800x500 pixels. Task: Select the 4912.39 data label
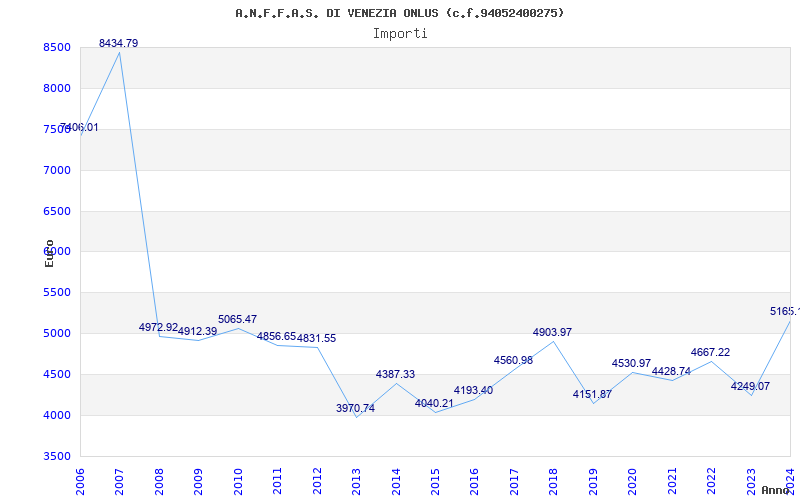coord(197,331)
